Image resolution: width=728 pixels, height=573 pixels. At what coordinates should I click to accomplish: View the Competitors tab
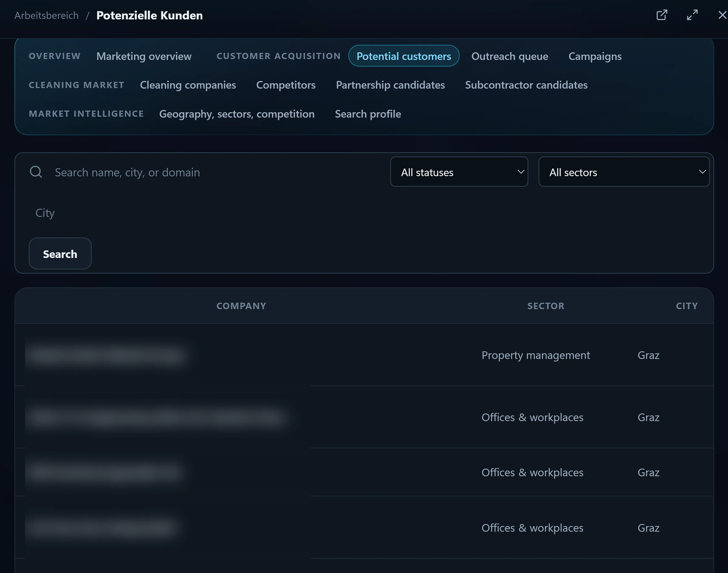pyautogui.click(x=286, y=85)
